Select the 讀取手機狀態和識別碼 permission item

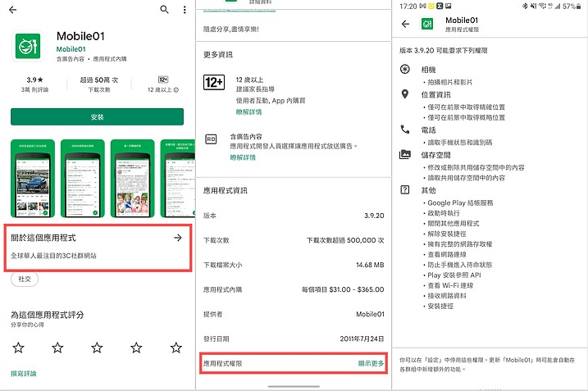pos(460,143)
